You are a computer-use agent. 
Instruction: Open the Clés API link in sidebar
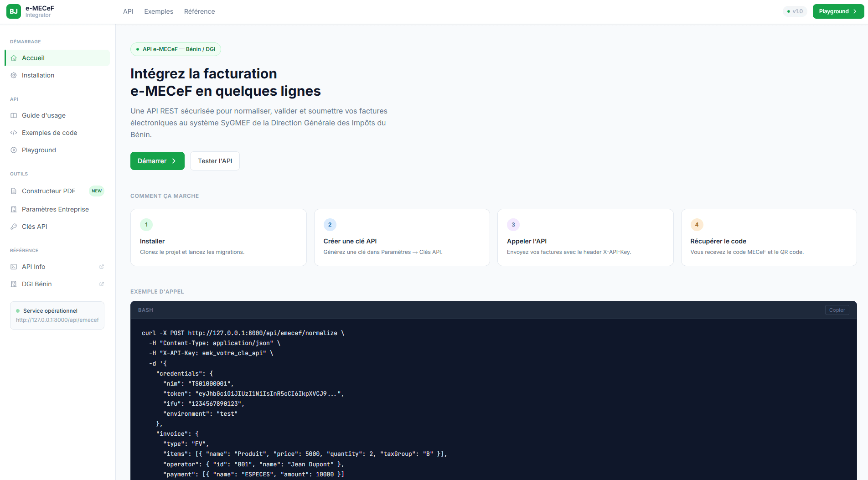57,227
